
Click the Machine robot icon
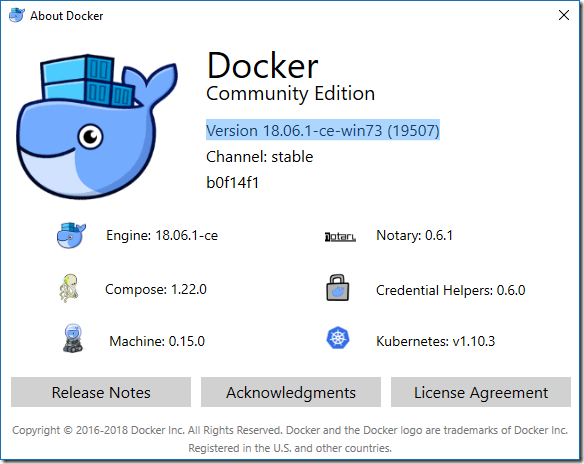(73, 338)
